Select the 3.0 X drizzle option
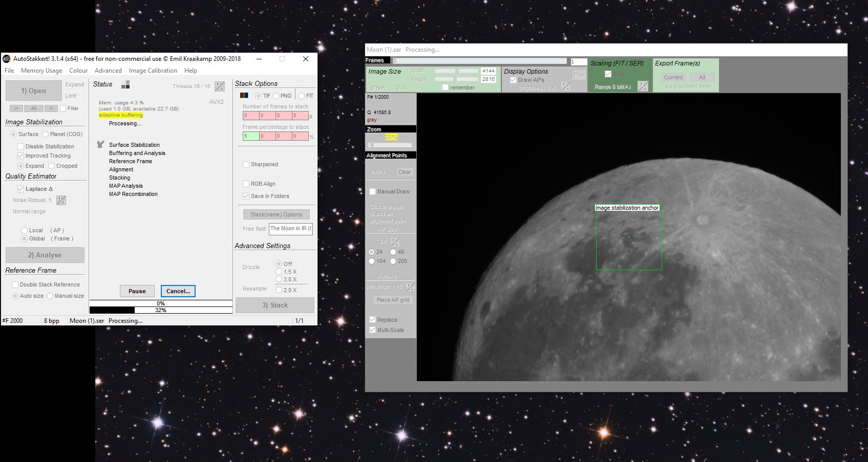 (278, 279)
